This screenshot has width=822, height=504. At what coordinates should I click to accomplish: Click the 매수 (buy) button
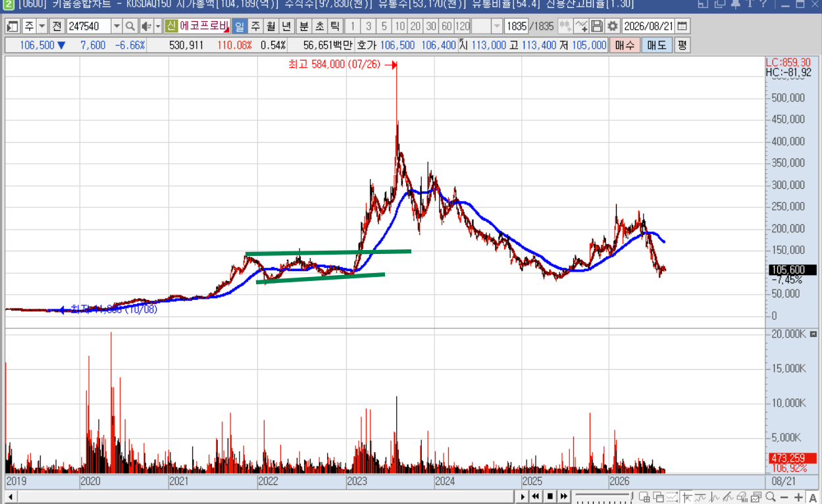(625, 45)
